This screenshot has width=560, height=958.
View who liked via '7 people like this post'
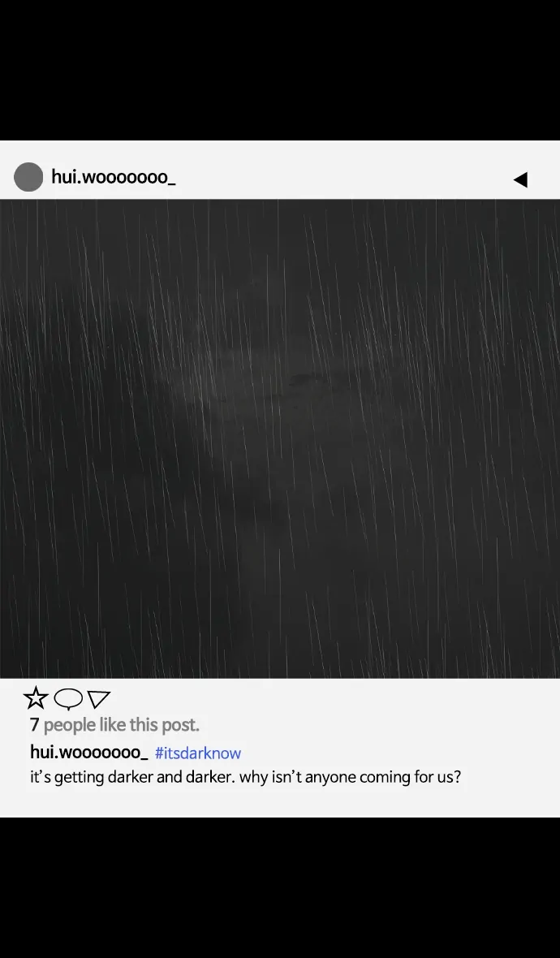coord(114,725)
